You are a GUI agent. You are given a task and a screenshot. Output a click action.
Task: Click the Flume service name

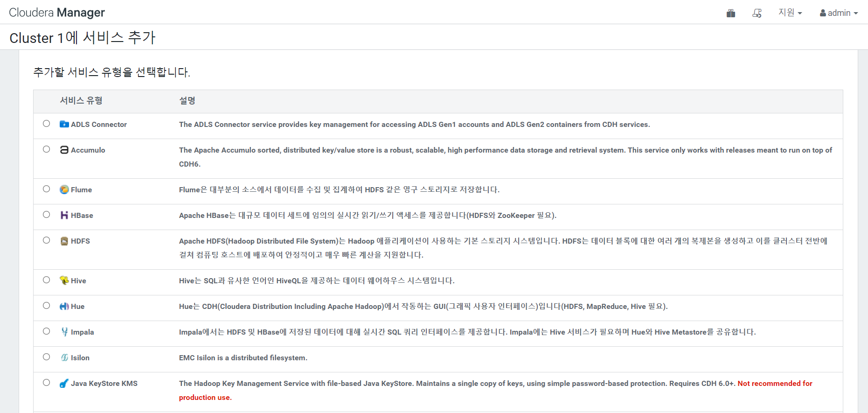click(82, 189)
